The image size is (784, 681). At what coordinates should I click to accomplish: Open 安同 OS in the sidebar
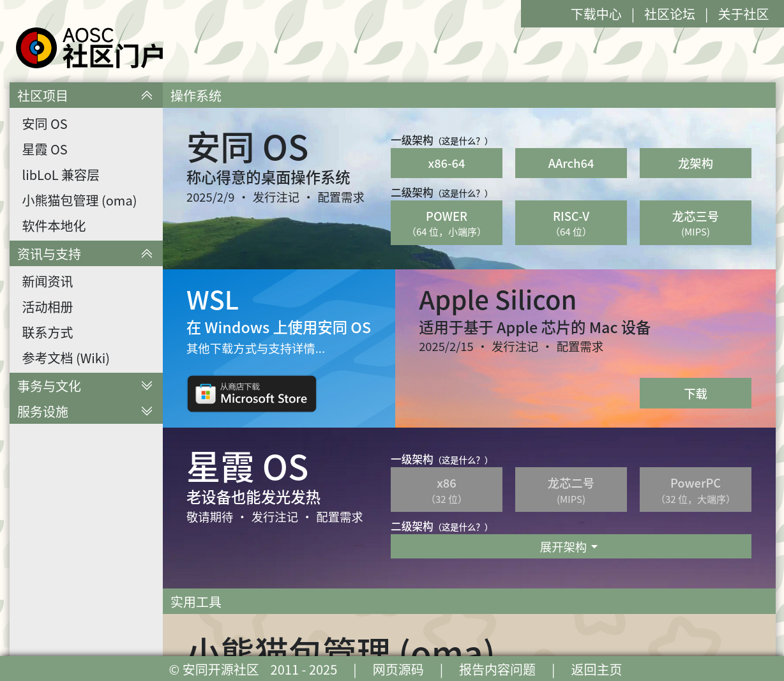coord(45,124)
